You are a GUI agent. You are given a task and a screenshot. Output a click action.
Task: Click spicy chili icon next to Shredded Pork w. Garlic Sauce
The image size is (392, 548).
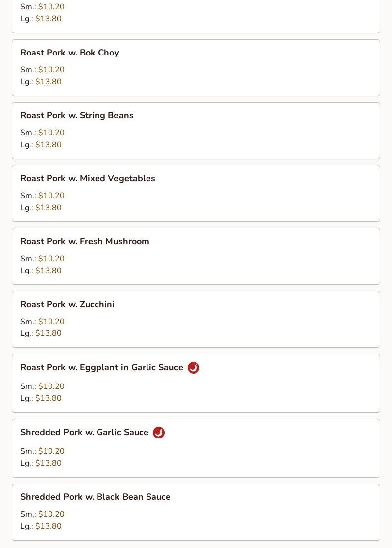(x=159, y=433)
